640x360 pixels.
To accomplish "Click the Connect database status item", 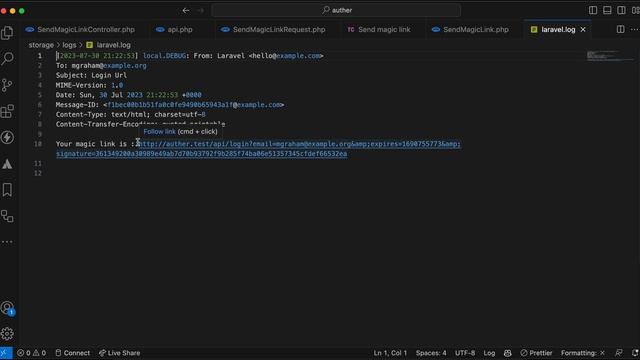I will click(73, 353).
